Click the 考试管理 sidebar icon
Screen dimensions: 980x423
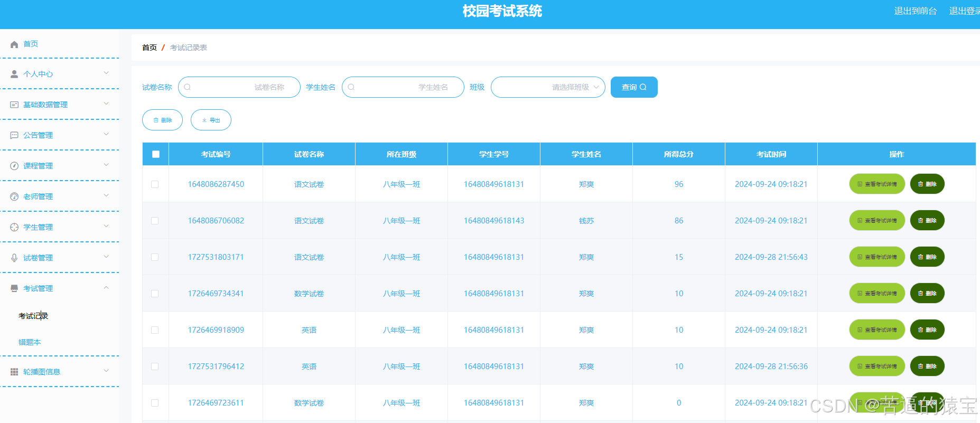pos(14,288)
